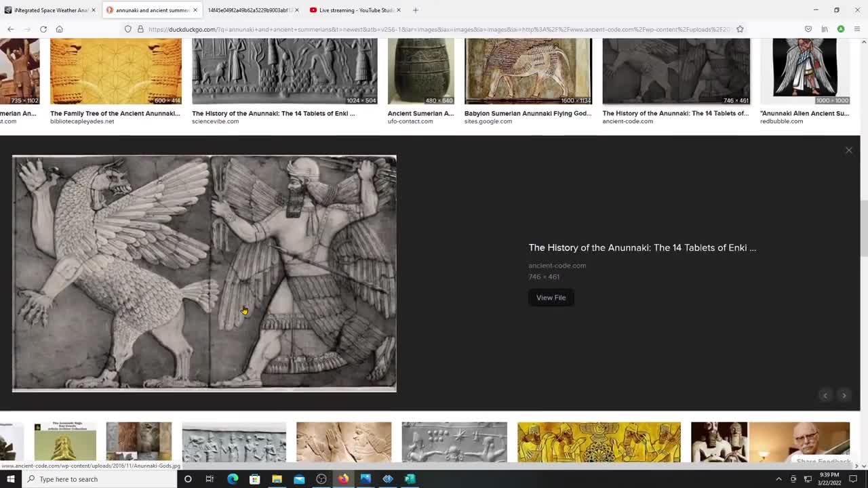Image resolution: width=868 pixels, height=488 pixels.
Task: Open the Firefox library icon
Action: click(x=825, y=29)
